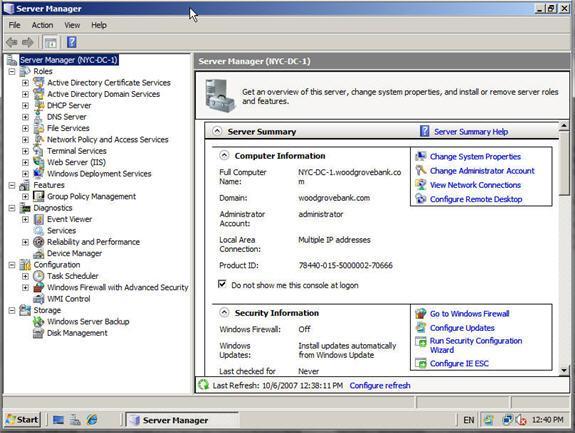This screenshot has width=575, height=433.
Task: Collapse the Storage tree node
Action: 12,310
